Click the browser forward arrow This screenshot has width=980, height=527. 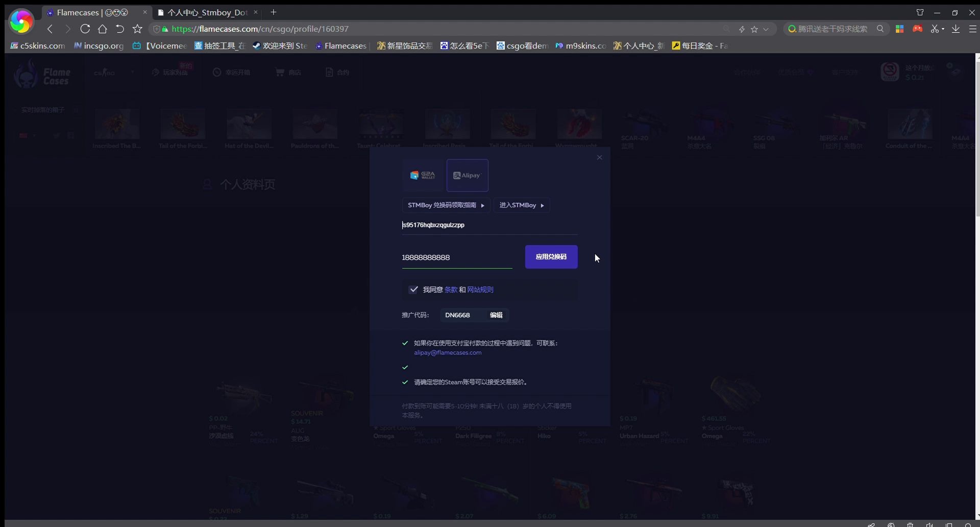(x=67, y=29)
